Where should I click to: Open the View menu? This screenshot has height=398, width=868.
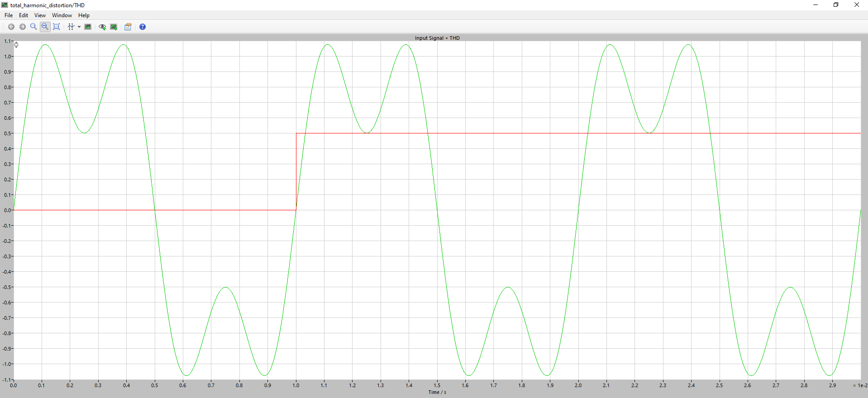[x=40, y=15]
